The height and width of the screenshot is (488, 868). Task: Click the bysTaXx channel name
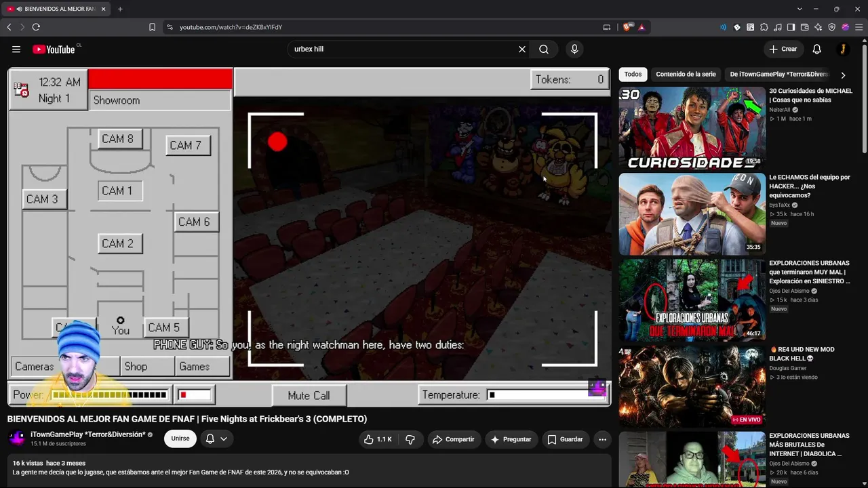pos(780,205)
